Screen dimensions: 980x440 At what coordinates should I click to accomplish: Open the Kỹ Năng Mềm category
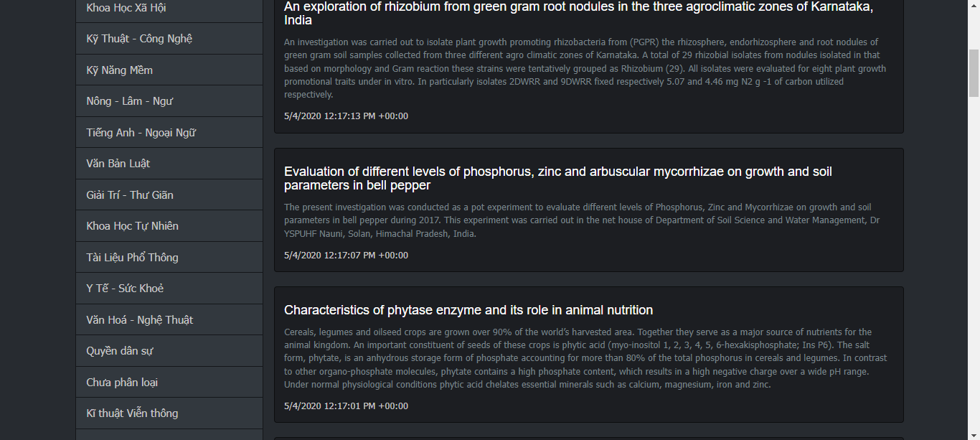coord(169,70)
